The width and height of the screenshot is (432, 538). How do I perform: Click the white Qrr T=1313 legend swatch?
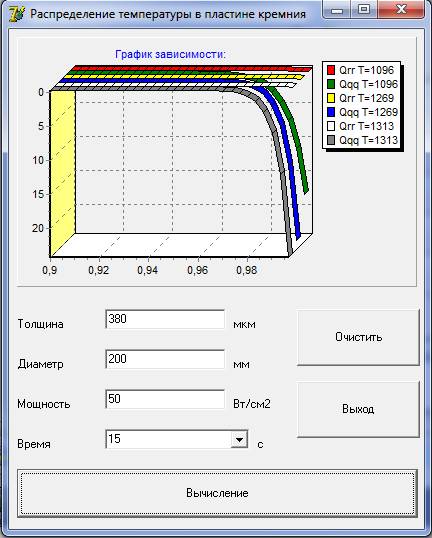[331, 126]
